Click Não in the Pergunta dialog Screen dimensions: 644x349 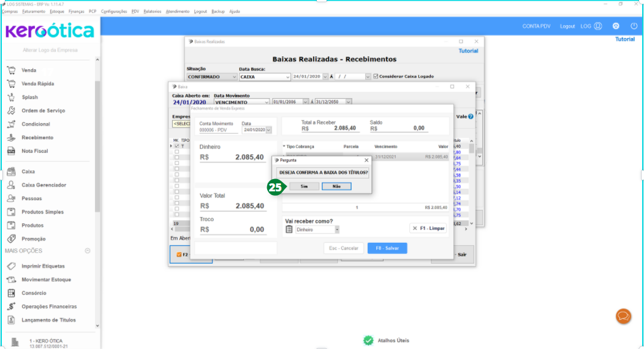click(x=336, y=186)
